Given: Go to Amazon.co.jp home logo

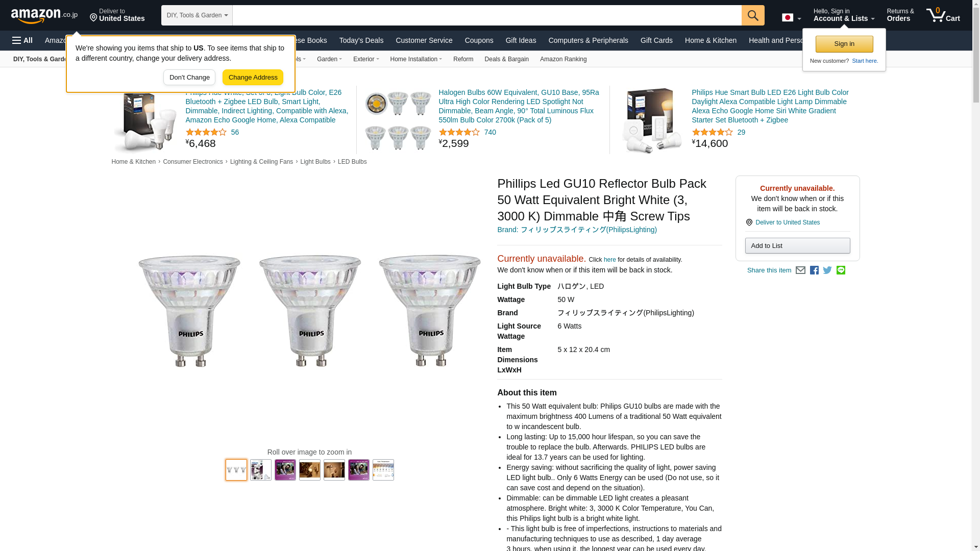Looking at the screenshot, I should pyautogui.click(x=44, y=15).
